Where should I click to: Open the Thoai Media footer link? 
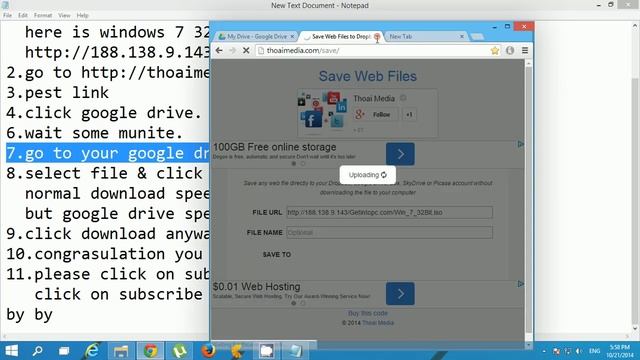point(378,323)
